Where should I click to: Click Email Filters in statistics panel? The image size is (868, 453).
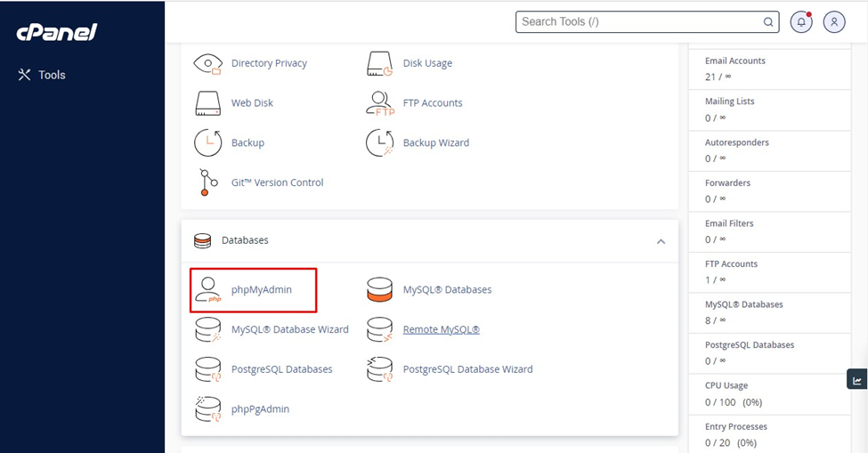(x=729, y=223)
